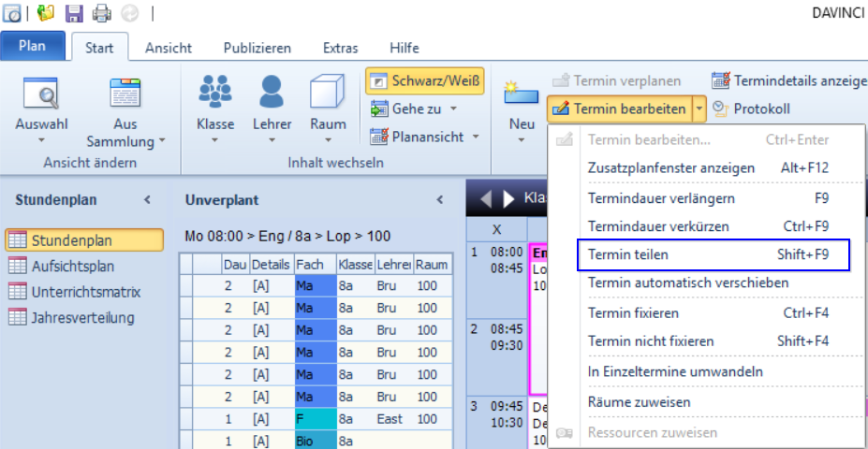868x449 pixels.
Task: Click Termindetails anzeigen in the ribbon
Action: [x=789, y=80]
